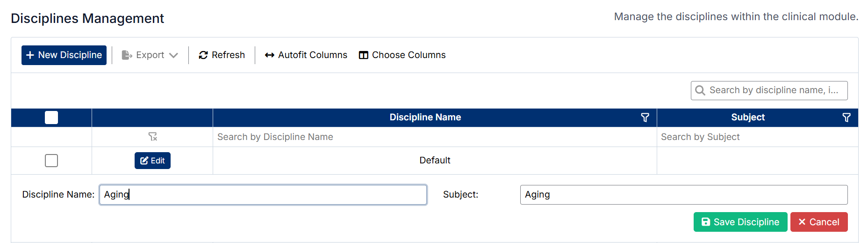Open the Export dropdown menu
The width and height of the screenshot is (868, 243).
click(150, 55)
